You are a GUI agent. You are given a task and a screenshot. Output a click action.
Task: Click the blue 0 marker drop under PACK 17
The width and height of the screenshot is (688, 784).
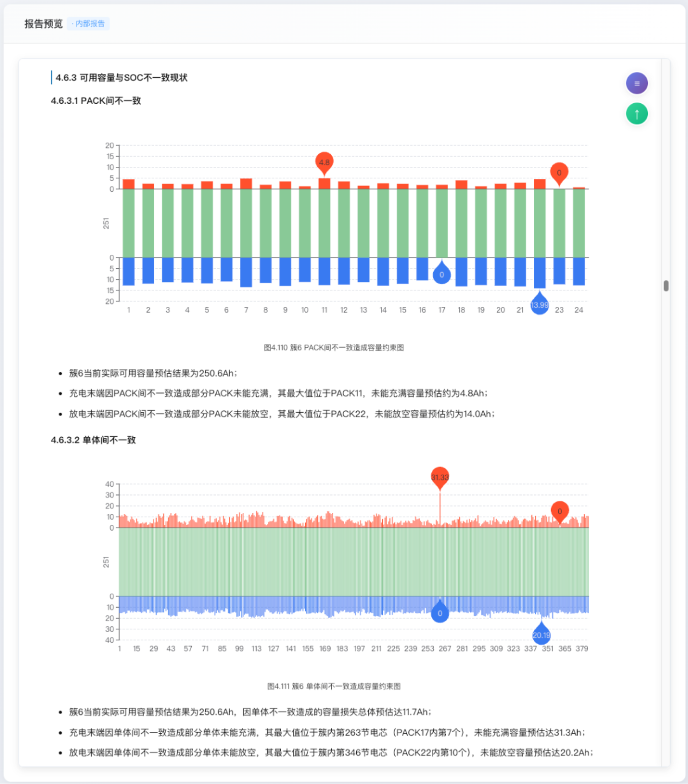pos(442,273)
